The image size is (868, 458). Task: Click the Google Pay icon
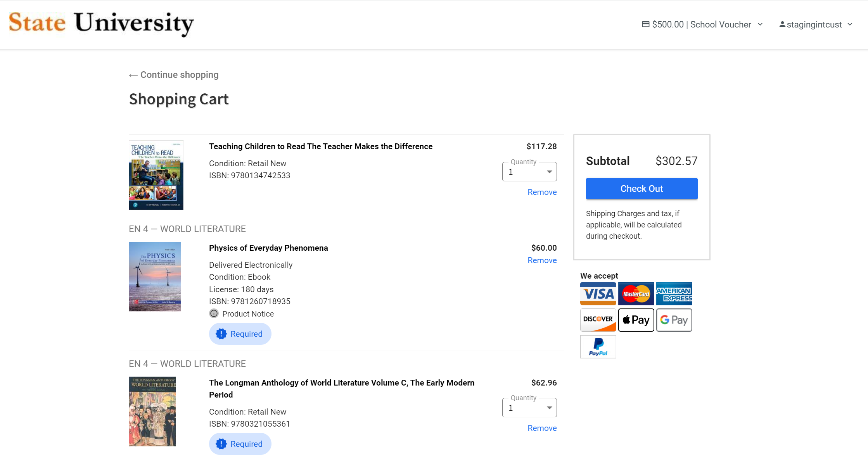[674, 320]
